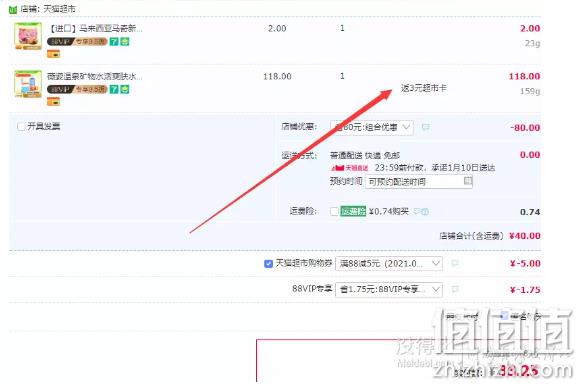This screenshot has height=387, width=582.
Task: Click the delivery time reservation field
Action: point(419,182)
